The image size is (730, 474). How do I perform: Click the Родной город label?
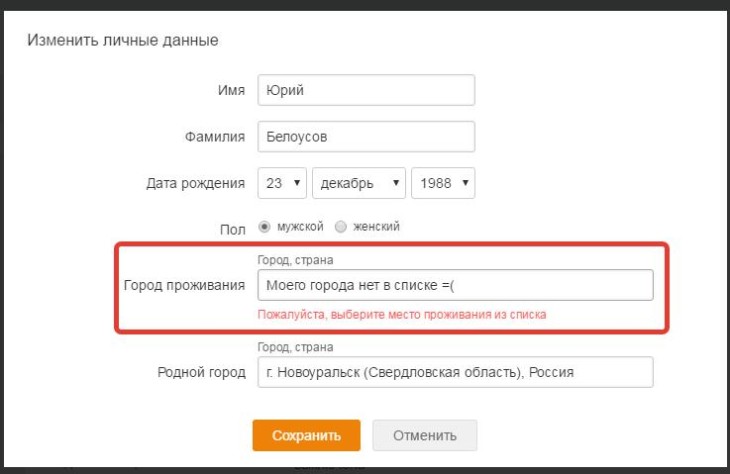tap(201, 372)
